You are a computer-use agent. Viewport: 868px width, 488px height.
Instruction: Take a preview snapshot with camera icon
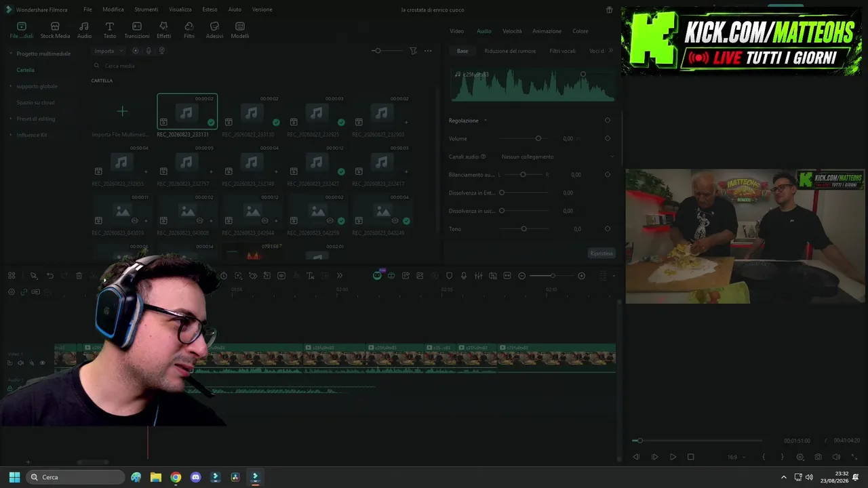tap(818, 457)
